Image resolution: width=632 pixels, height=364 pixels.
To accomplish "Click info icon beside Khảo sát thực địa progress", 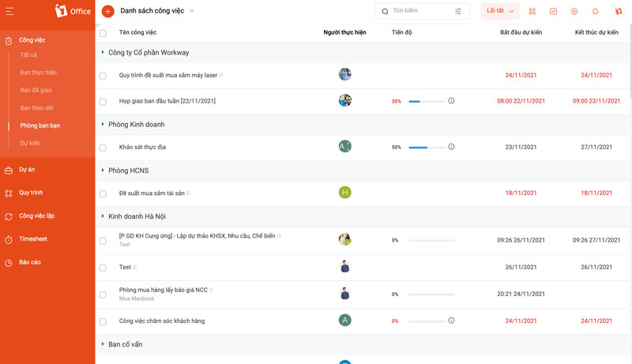I will tap(451, 147).
